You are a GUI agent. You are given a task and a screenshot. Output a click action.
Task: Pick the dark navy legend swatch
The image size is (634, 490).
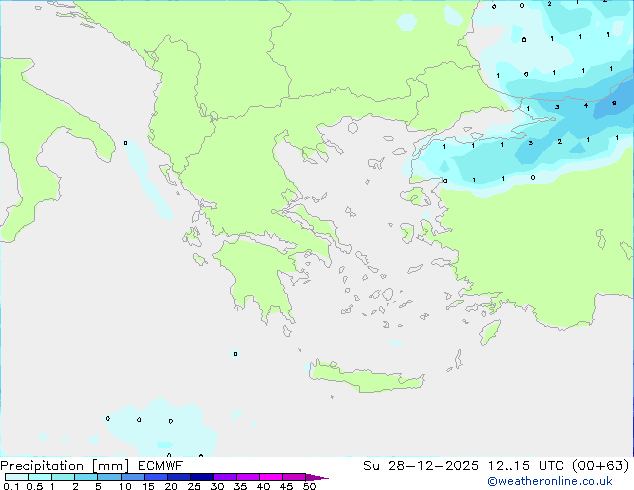[x=202, y=477]
